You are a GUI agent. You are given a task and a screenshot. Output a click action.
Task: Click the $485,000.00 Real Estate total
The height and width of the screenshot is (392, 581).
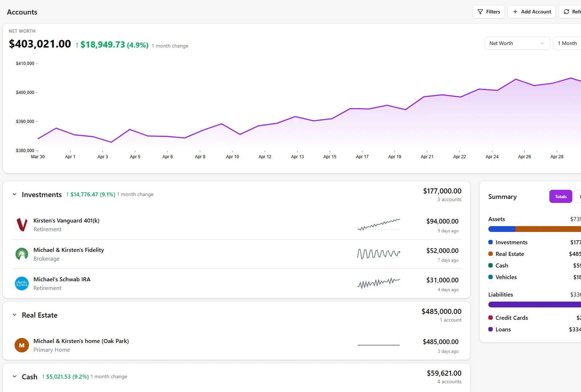click(441, 311)
